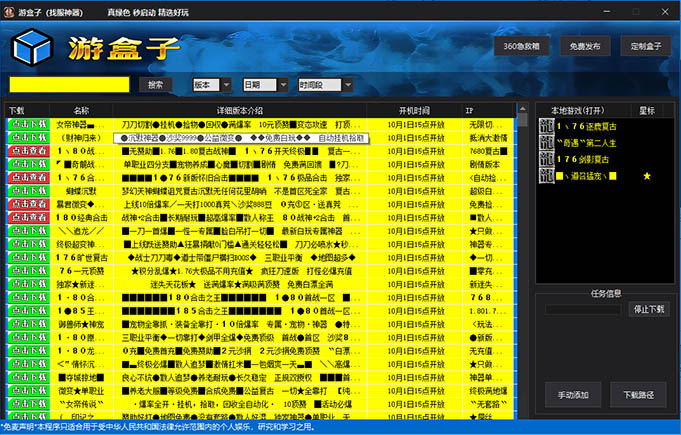Click the small app icon in title bar

pos(9,8)
